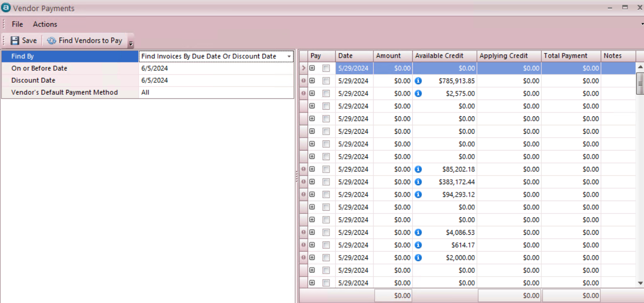Check Pay box for $785,913.85 credit row
Image resolution: width=644 pixels, height=303 pixels.
pyautogui.click(x=326, y=81)
